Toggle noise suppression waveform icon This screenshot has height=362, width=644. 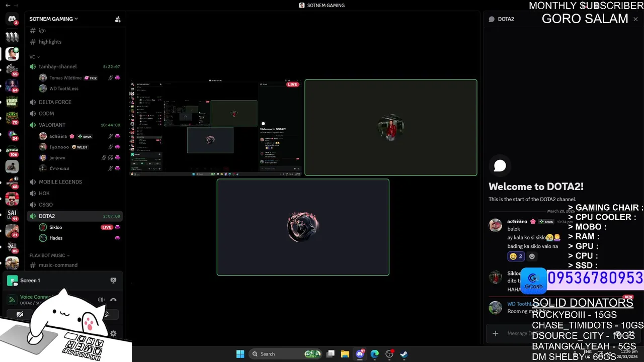101,300
